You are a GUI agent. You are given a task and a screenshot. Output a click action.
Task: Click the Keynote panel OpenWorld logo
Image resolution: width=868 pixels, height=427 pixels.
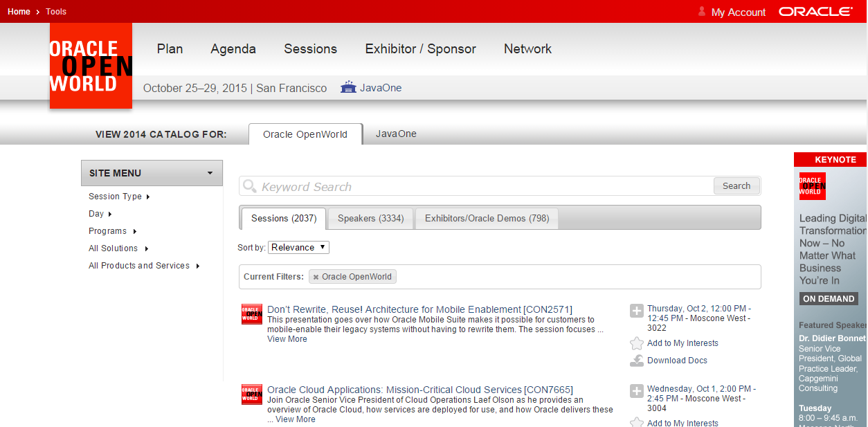pyautogui.click(x=813, y=186)
